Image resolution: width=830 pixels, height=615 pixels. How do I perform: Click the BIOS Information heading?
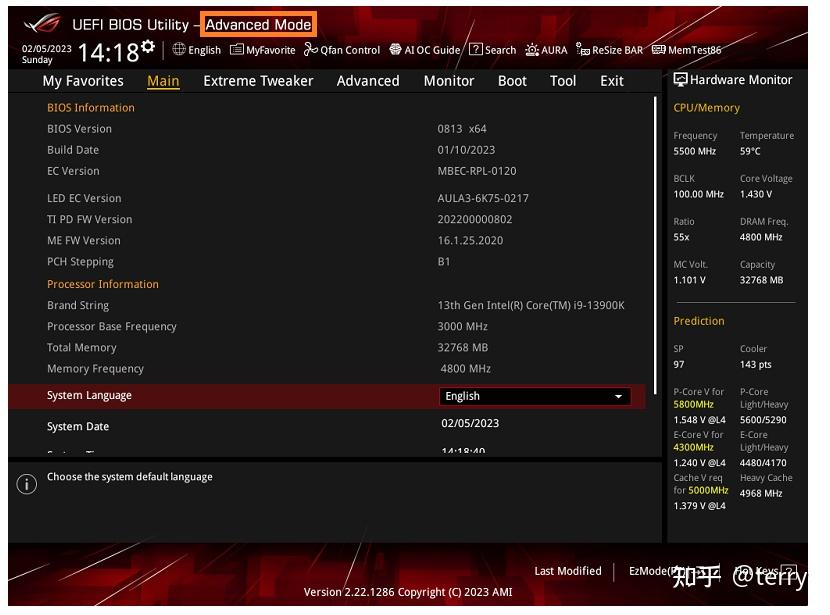[92, 110]
